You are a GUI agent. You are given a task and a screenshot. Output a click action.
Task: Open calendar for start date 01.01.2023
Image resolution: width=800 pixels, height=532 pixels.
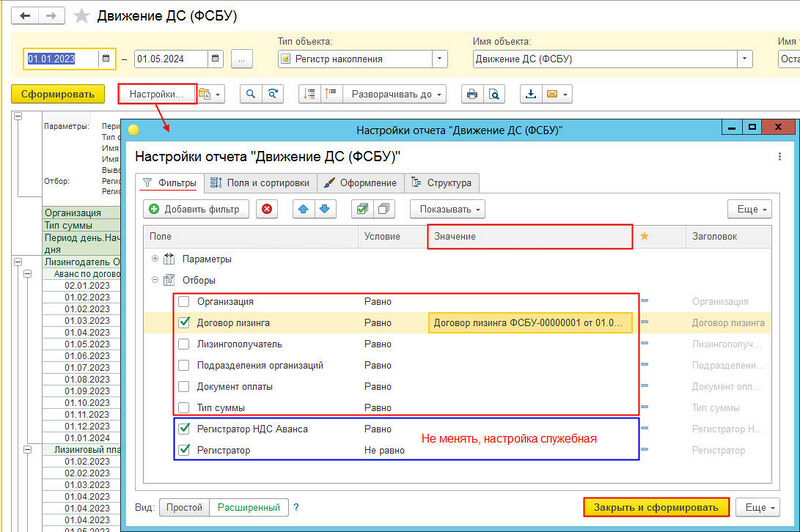point(105,59)
